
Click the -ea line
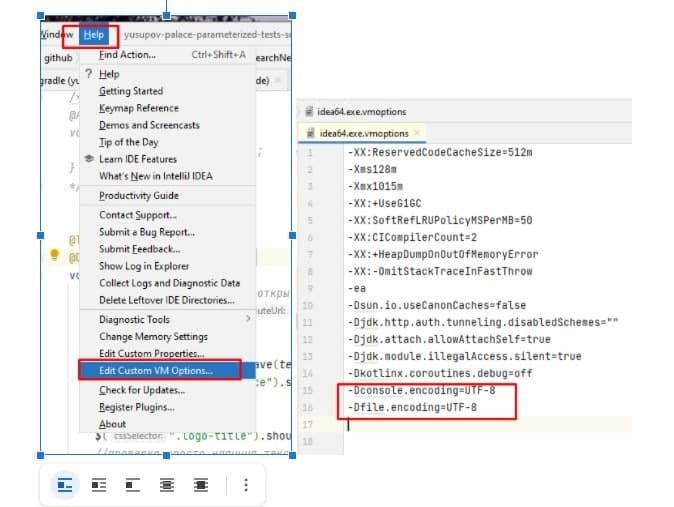[x=357, y=288]
